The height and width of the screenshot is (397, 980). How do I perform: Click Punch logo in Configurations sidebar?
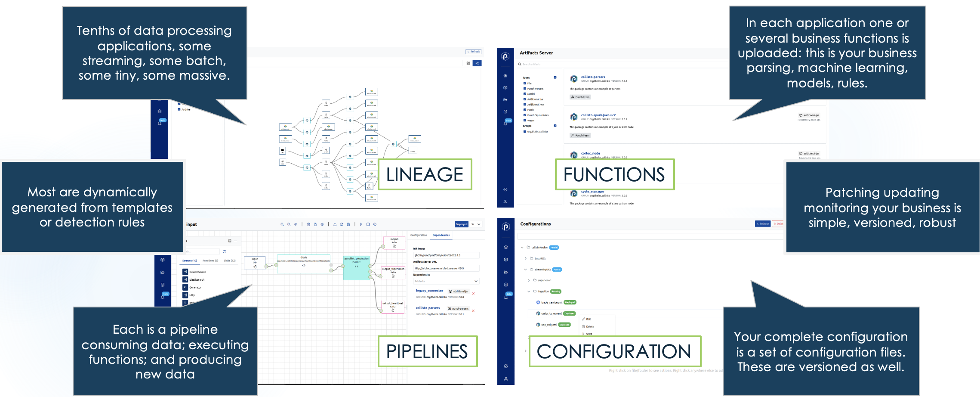coord(506,226)
